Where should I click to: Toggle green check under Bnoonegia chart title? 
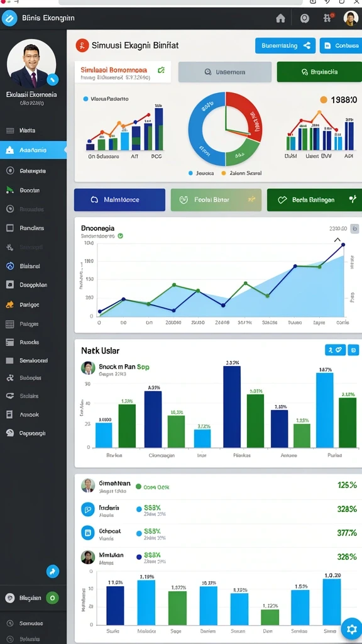tap(120, 236)
